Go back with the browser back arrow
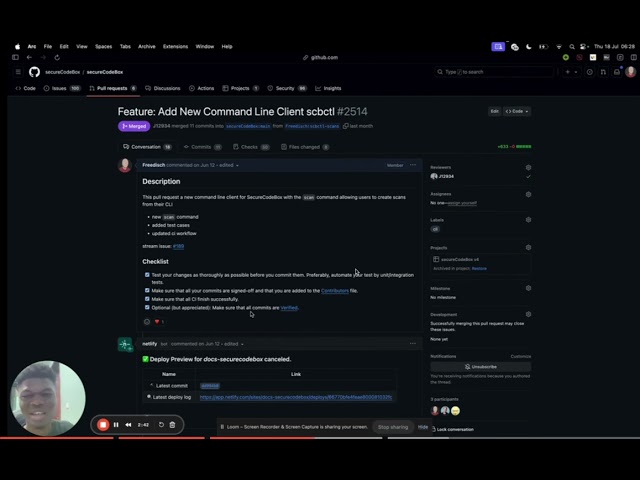The width and height of the screenshot is (640, 480). [29, 58]
